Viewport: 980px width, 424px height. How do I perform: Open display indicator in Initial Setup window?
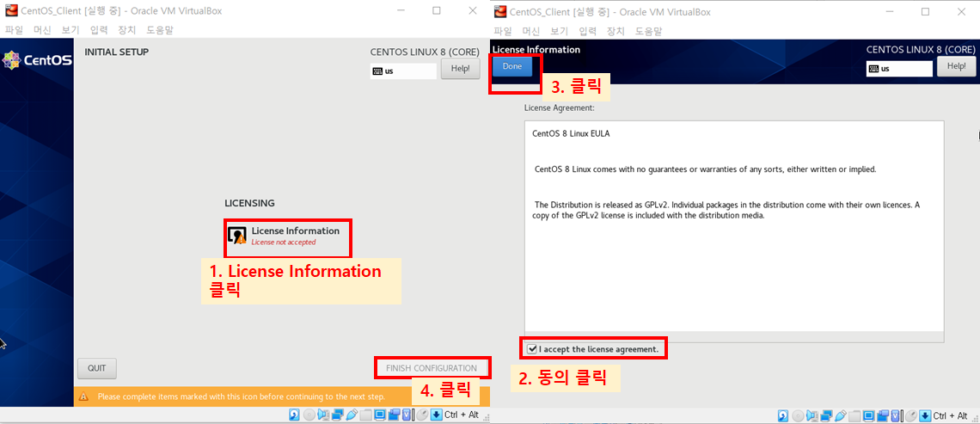click(x=380, y=415)
